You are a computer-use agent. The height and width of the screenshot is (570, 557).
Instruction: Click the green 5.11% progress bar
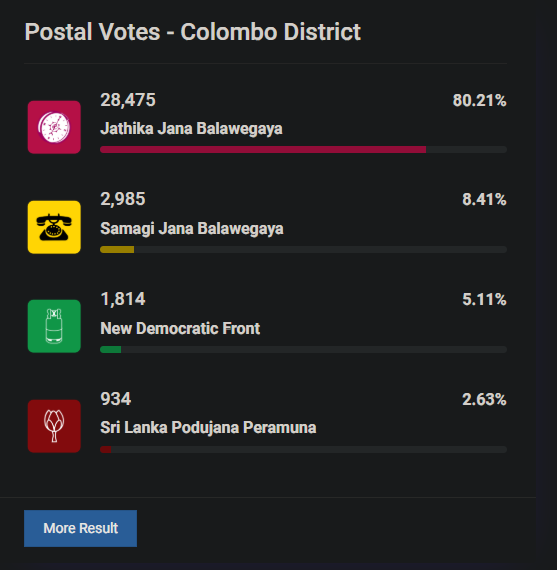[x=303, y=349]
